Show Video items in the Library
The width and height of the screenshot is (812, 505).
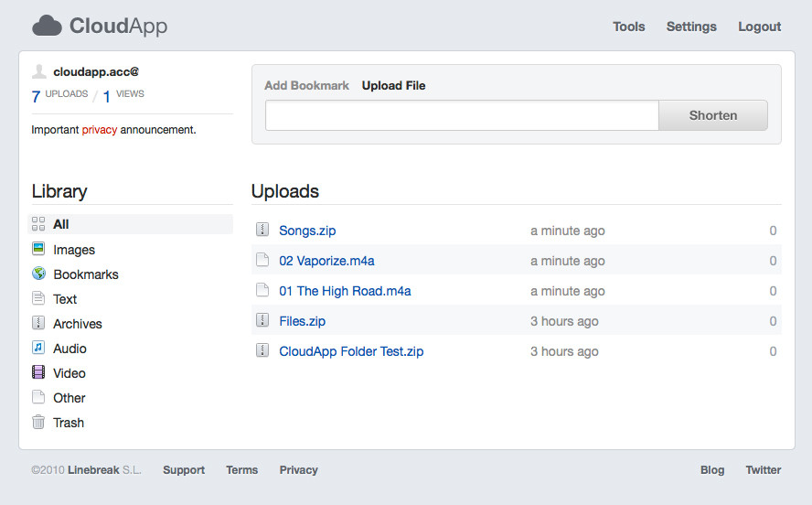pyautogui.click(x=69, y=373)
